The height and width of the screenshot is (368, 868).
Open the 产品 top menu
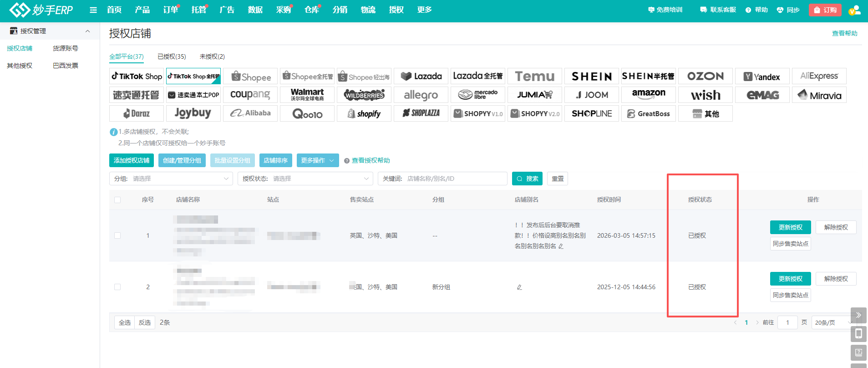pyautogui.click(x=142, y=10)
